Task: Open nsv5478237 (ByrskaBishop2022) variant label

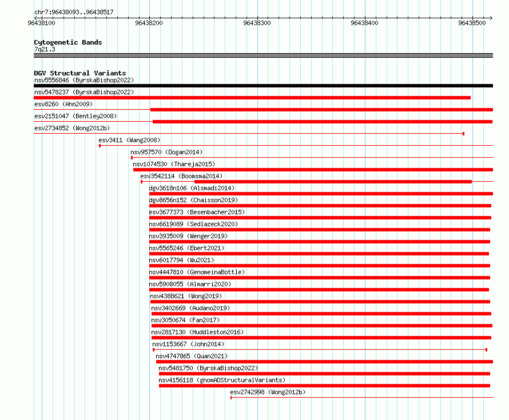Action: pyautogui.click(x=84, y=92)
